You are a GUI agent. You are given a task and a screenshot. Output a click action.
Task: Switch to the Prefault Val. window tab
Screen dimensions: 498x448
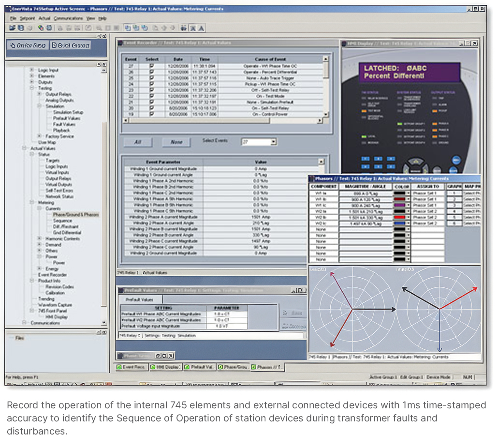(x=200, y=367)
